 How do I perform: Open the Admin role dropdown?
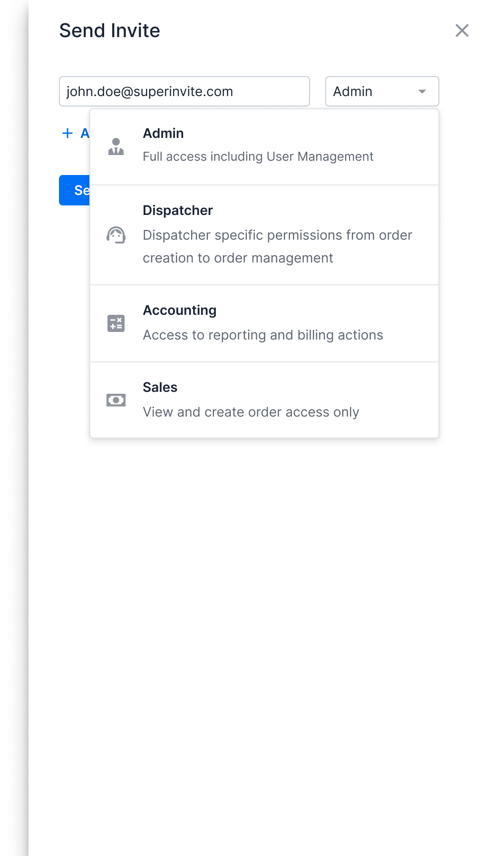pos(382,91)
